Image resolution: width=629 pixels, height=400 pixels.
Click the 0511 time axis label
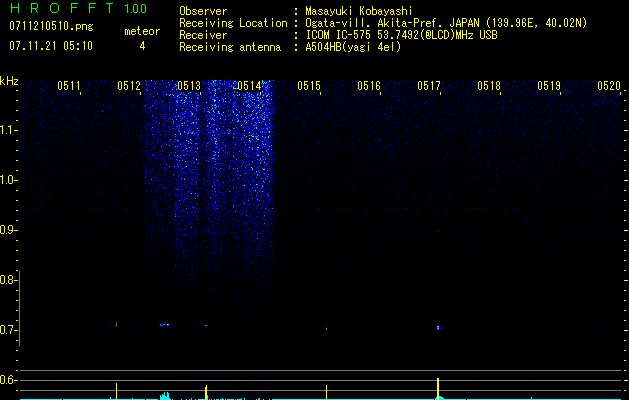[69, 86]
